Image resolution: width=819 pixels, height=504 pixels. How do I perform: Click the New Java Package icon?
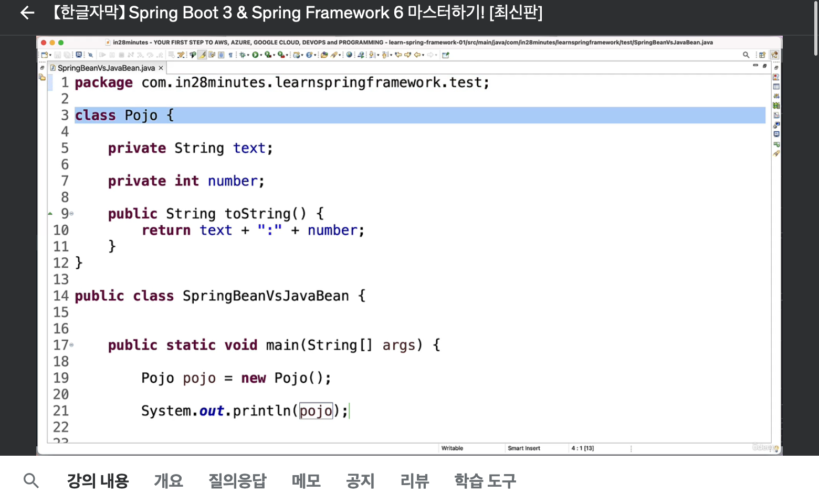pos(297,55)
